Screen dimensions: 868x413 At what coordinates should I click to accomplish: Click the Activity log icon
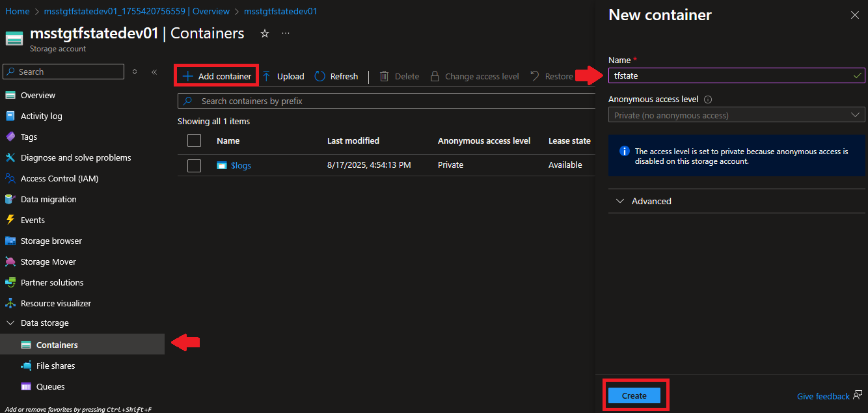(10, 116)
